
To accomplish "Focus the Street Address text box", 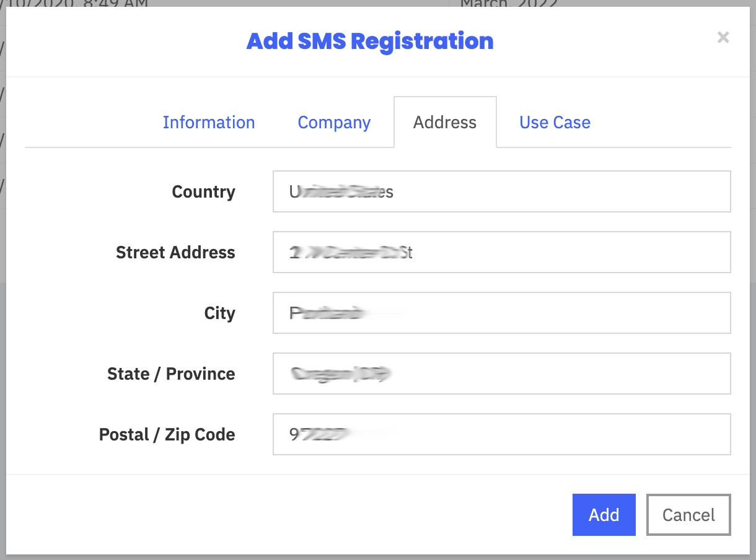I will pos(502,252).
